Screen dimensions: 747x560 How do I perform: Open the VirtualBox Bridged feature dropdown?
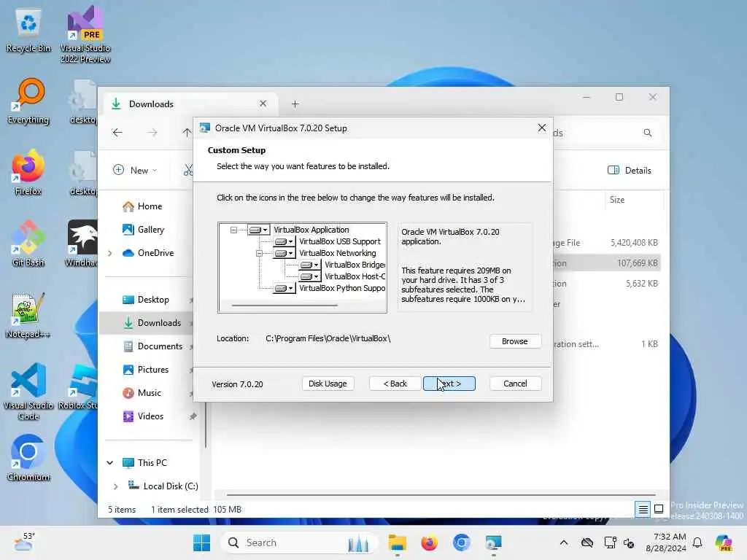point(309,265)
